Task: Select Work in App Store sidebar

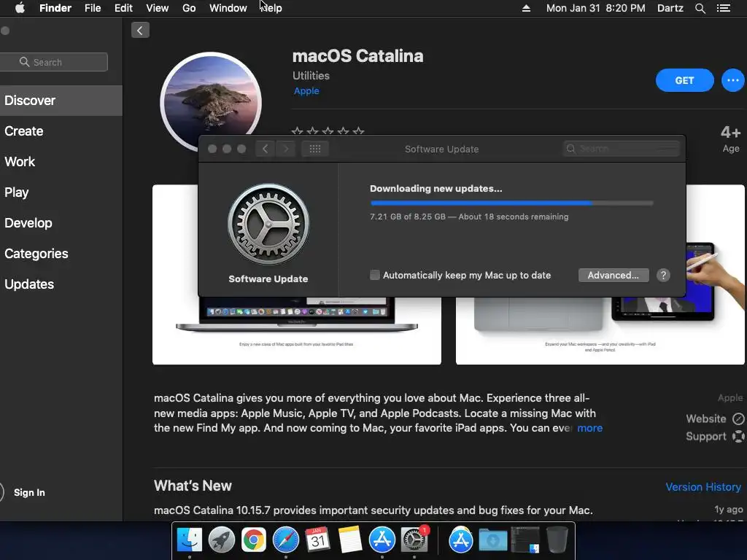Action: point(61,161)
